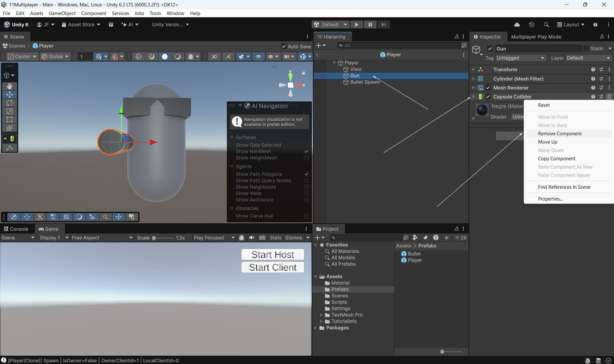Open the Layout dropdown
Screen dimensions: 614x364
pos(571,25)
